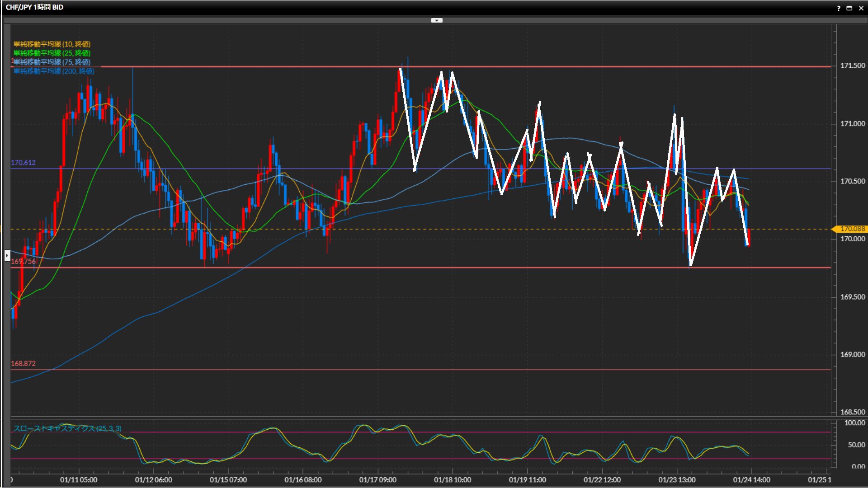Click the 01/17 09:00 time axis label
The width and height of the screenshot is (868, 488).
377,479
